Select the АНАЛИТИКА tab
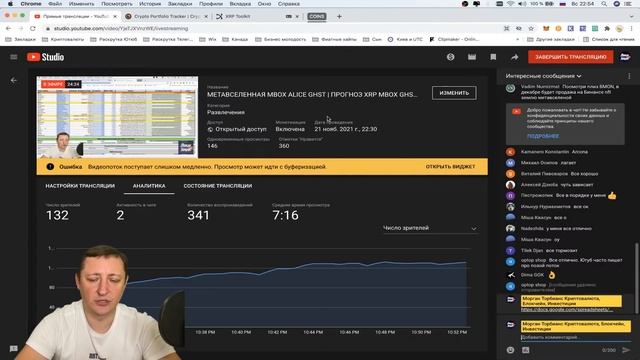Image resolution: width=640 pixels, height=360 pixels. (x=149, y=186)
